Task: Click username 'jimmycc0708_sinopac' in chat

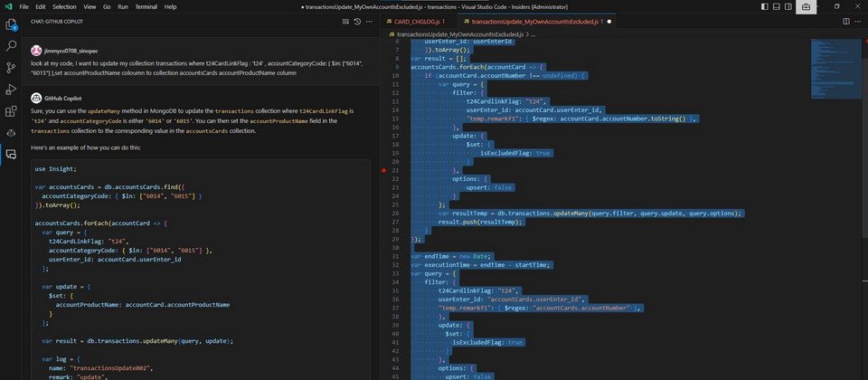Action: point(71,51)
